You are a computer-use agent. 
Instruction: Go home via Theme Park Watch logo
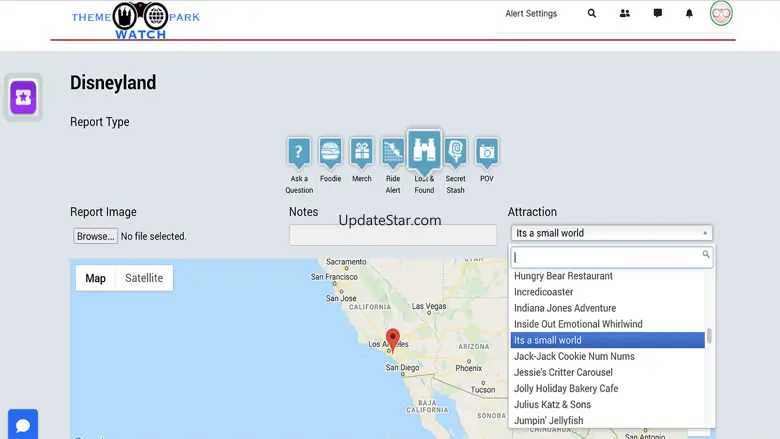point(135,20)
